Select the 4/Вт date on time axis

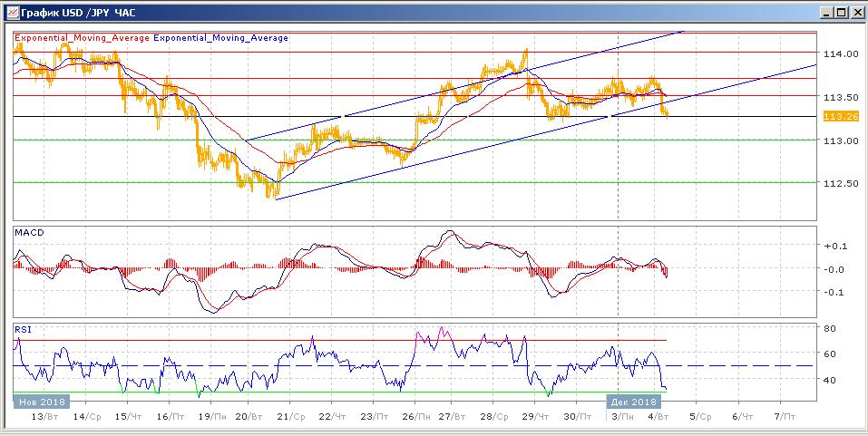click(659, 416)
